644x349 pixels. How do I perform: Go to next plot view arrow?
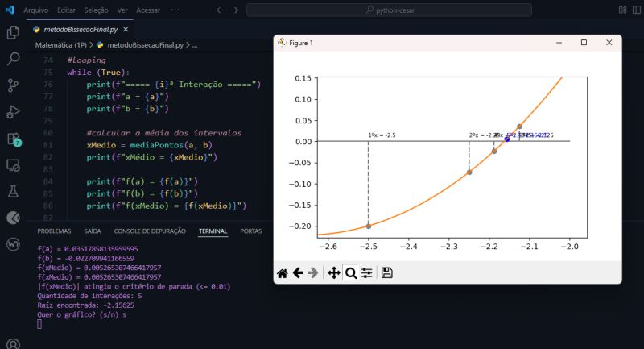point(313,273)
